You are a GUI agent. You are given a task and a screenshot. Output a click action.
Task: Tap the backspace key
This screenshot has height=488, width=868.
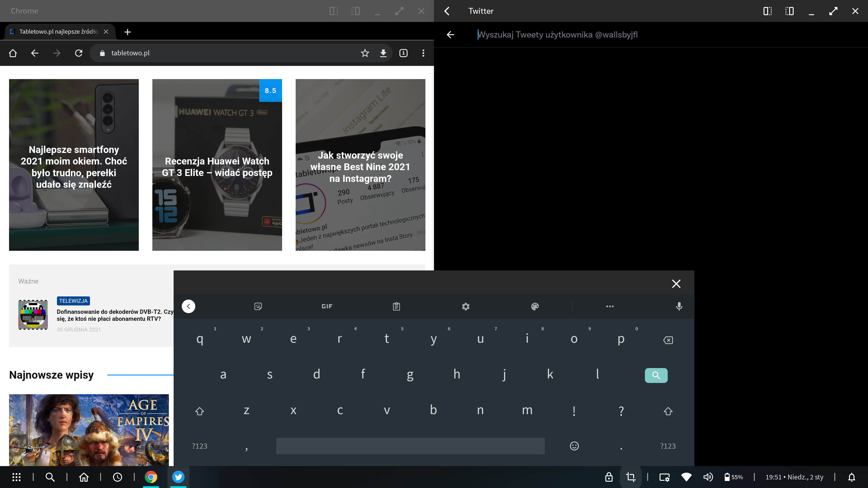pos(668,340)
